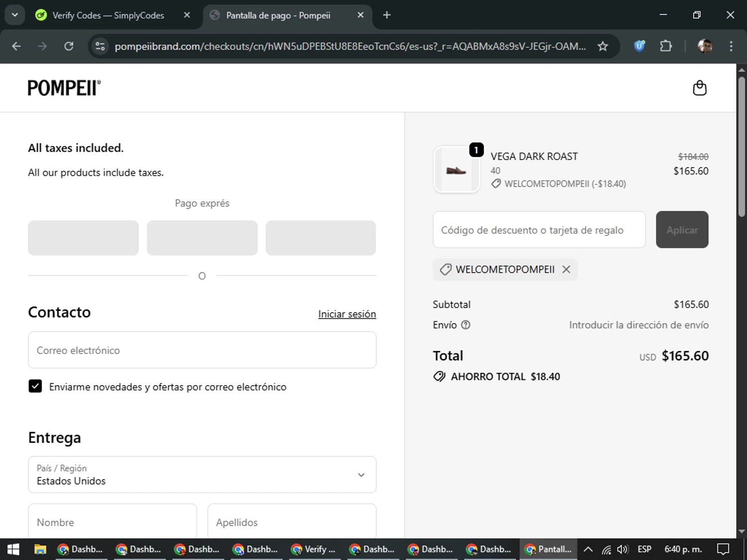Focus the Correo electrónico field
This screenshot has height=560, width=747.
tap(202, 350)
